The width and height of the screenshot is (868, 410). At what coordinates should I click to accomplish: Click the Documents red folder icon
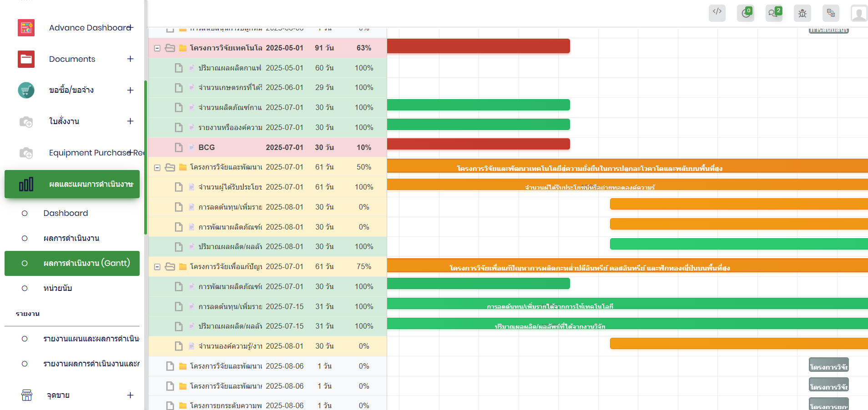(x=26, y=59)
